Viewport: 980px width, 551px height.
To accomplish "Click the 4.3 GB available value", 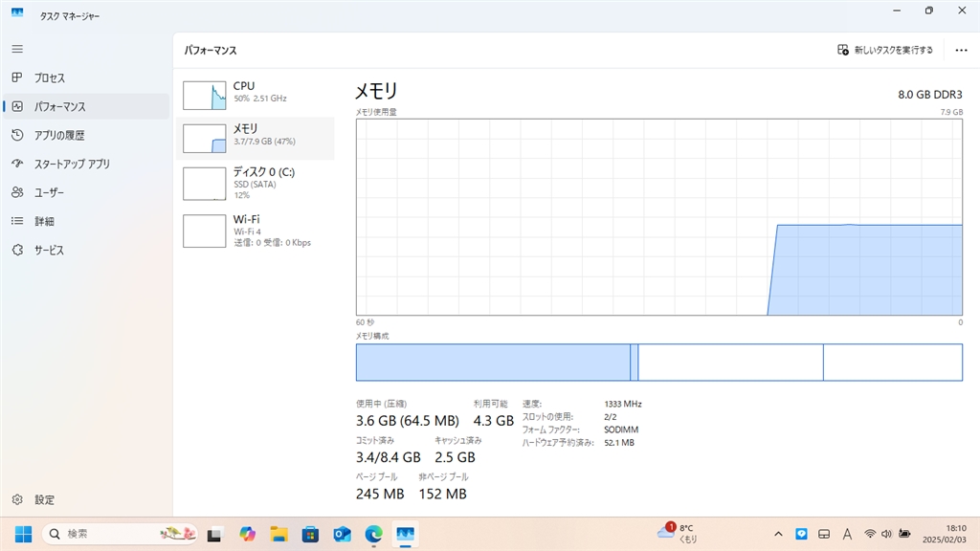I will point(493,421).
